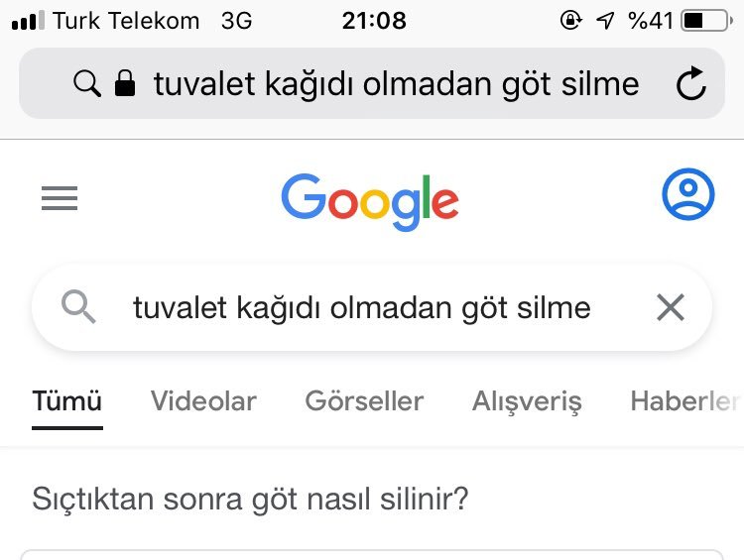
Task: Tap the reload page icon in address bar
Action: (x=690, y=84)
